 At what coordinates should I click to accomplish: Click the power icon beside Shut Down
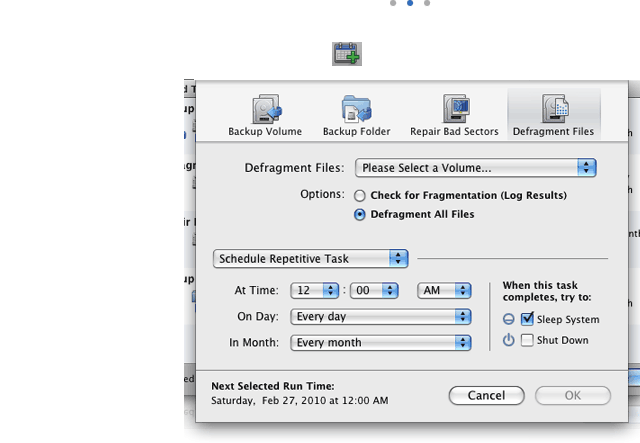tap(508, 340)
